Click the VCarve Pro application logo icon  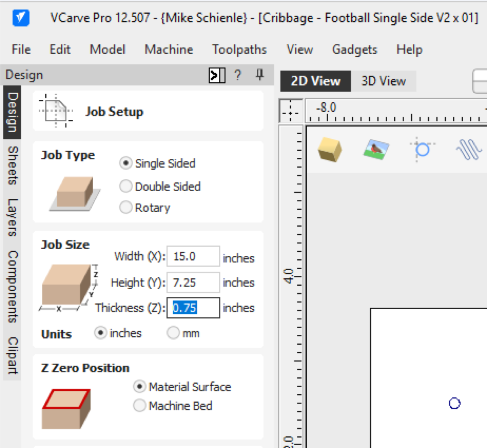click(21, 18)
